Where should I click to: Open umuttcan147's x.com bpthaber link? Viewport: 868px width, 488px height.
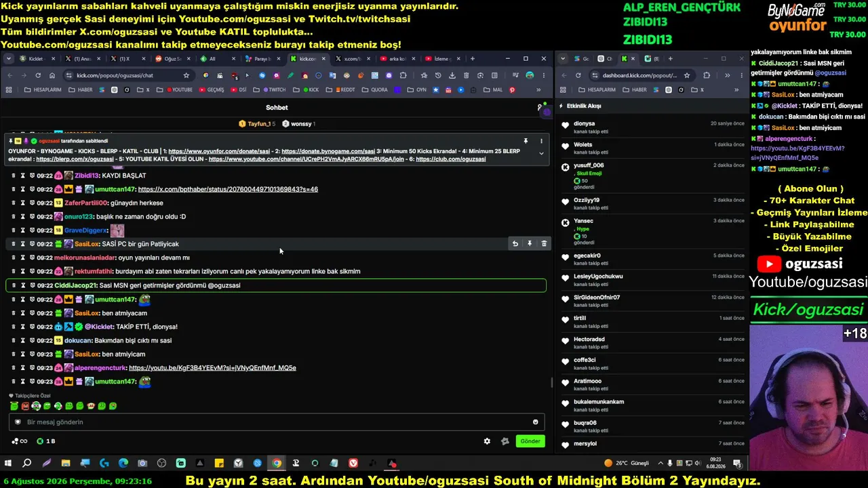coord(228,189)
